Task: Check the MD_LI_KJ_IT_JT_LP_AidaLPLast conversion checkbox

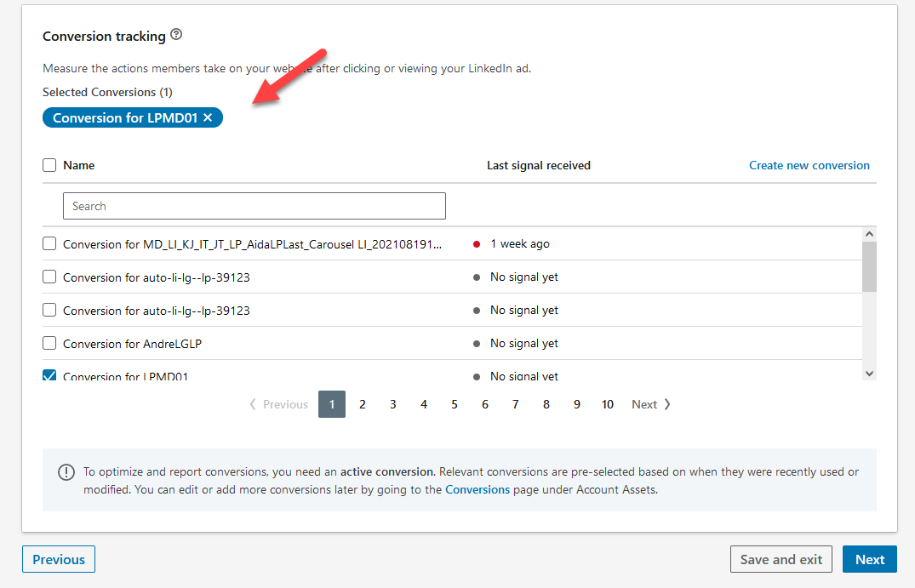Action: [x=49, y=244]
